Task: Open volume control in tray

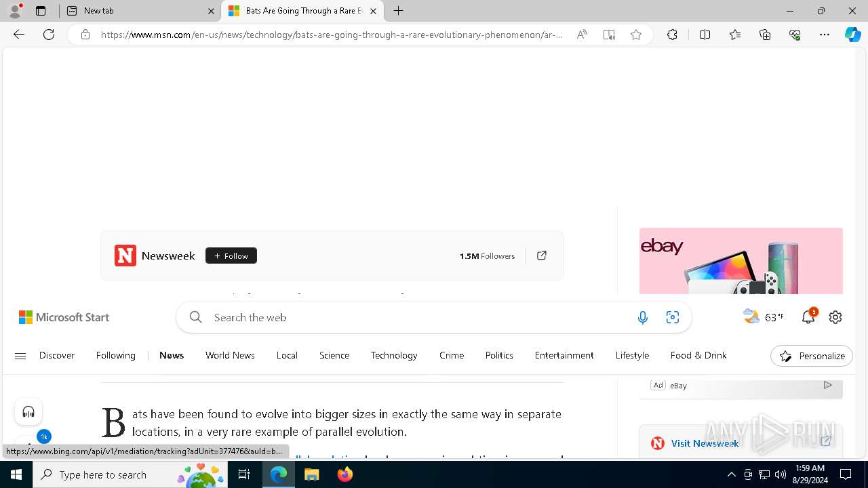Action: 781,474
